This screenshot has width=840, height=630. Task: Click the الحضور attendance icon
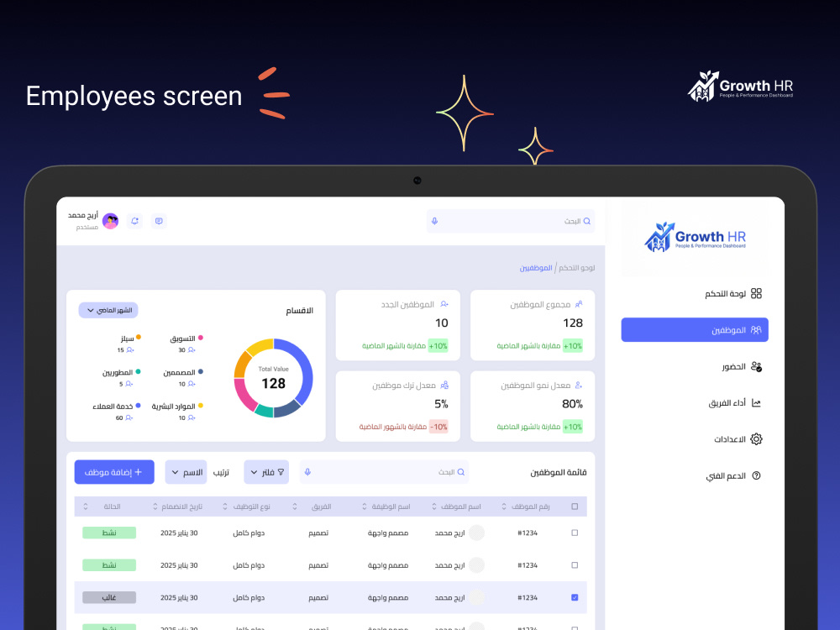point(756,366)
